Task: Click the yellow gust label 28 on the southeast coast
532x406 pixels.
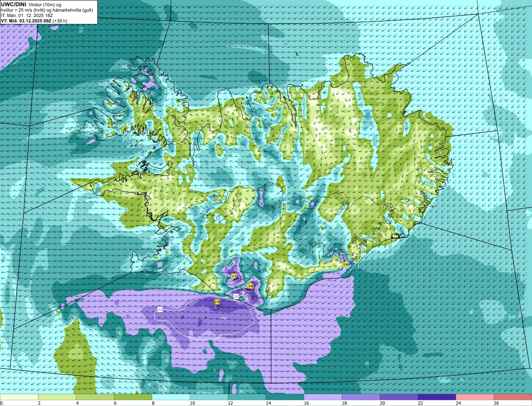Action: click(x=345, y=264)
